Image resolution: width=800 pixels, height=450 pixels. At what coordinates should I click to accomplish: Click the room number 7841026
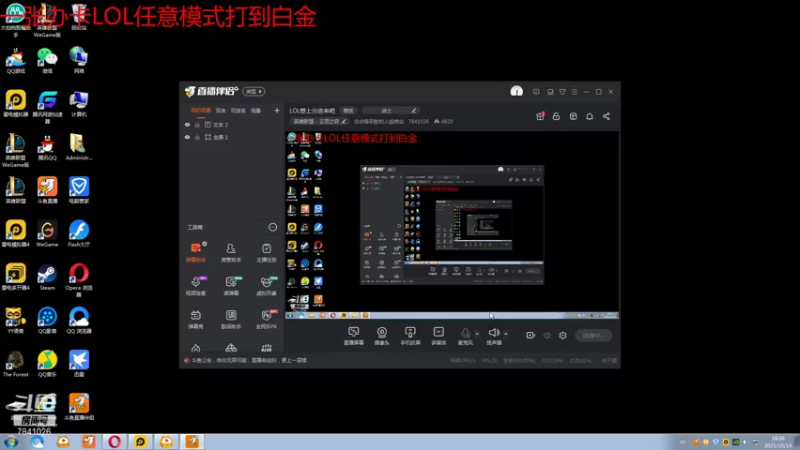point(418,121)
